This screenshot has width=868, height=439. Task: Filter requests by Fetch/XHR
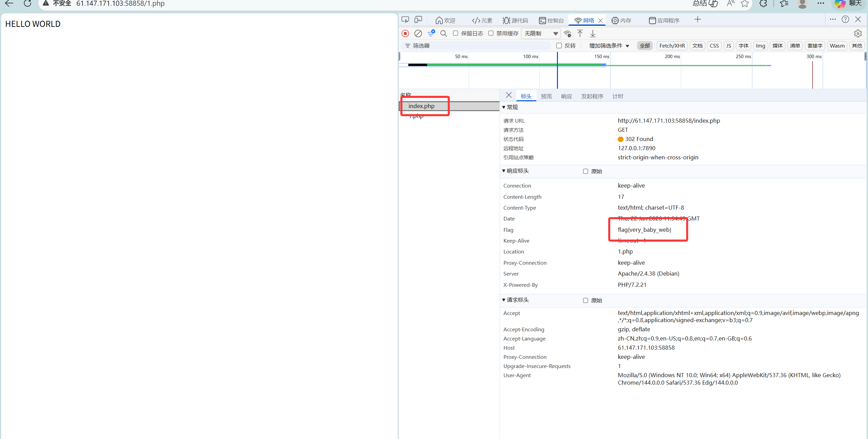click(x=672, y=46)
